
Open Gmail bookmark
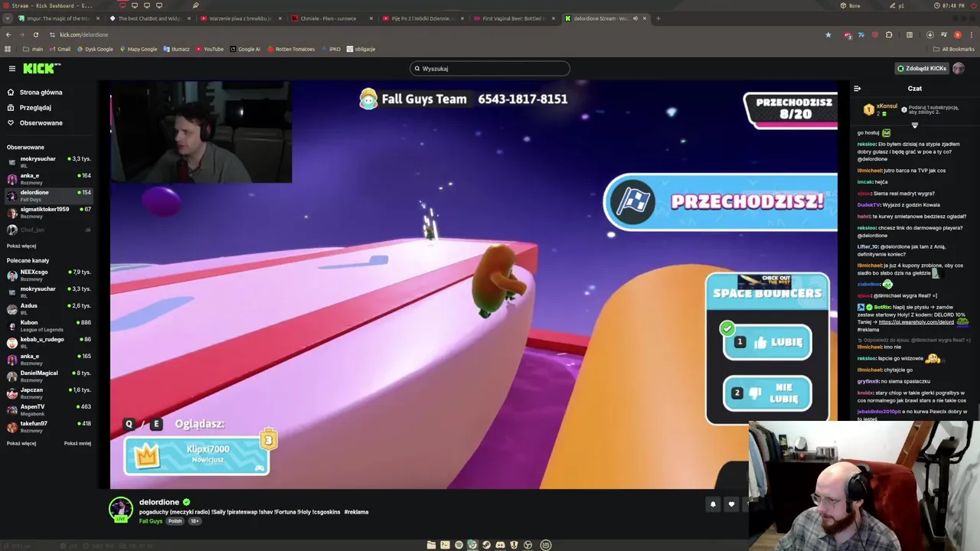tap(60, 49)
